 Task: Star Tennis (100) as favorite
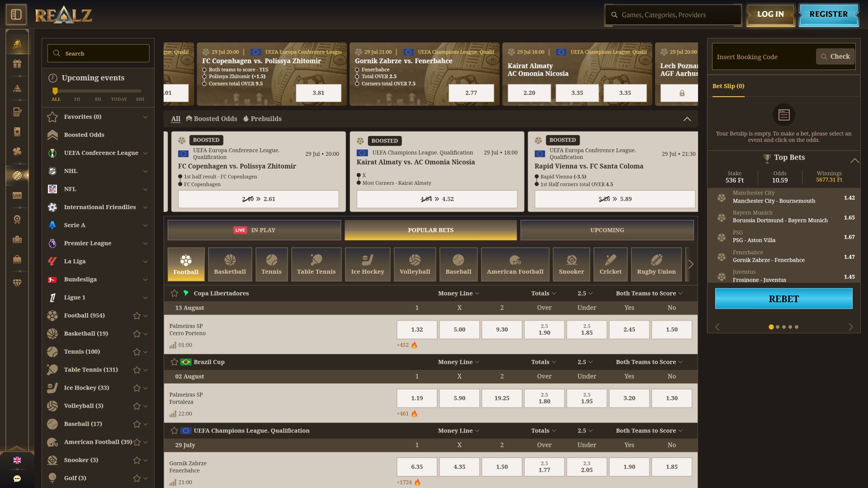pos(137,352)
